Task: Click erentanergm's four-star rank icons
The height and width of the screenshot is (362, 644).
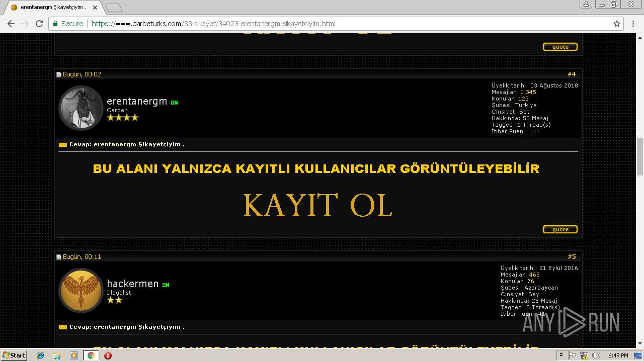Action: pyautogui.click(x=122, y=118)
